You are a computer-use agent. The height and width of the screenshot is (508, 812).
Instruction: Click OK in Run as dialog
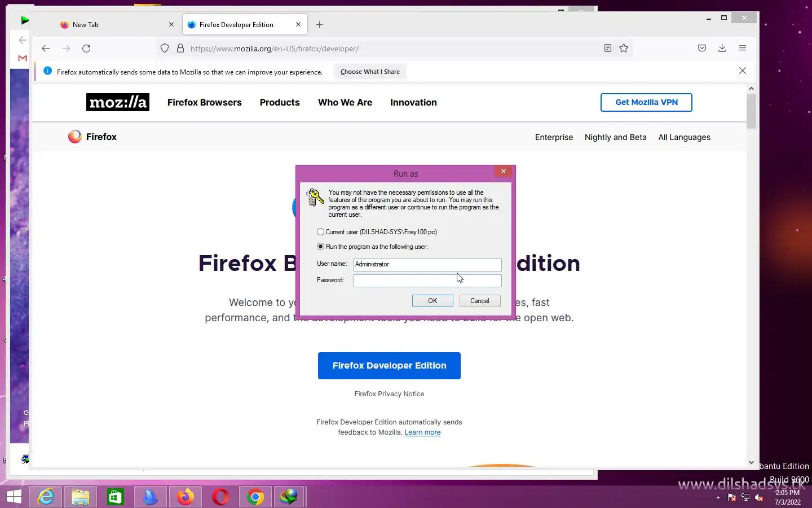(433, 301)
